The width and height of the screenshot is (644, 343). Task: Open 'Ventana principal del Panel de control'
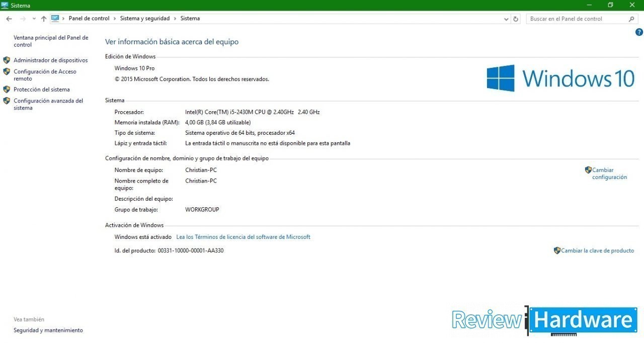(x=51, y=41)
